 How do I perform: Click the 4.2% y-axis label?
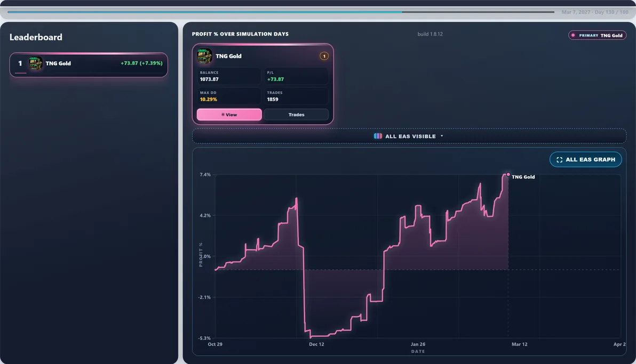[x=205, y=216]
